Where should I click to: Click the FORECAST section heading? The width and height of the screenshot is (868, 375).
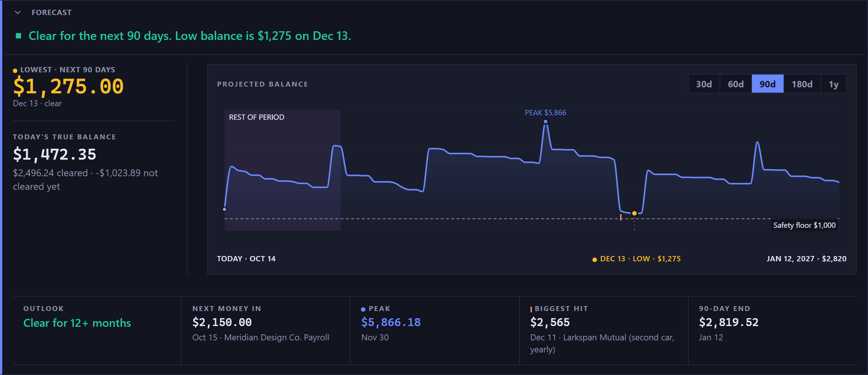[52, 12]
